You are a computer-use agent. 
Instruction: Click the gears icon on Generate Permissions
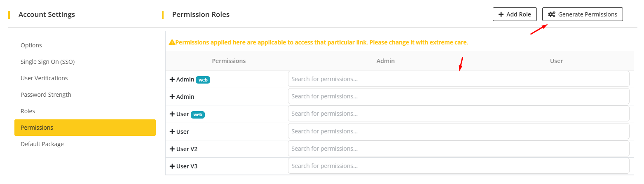(x=551, y=14)
